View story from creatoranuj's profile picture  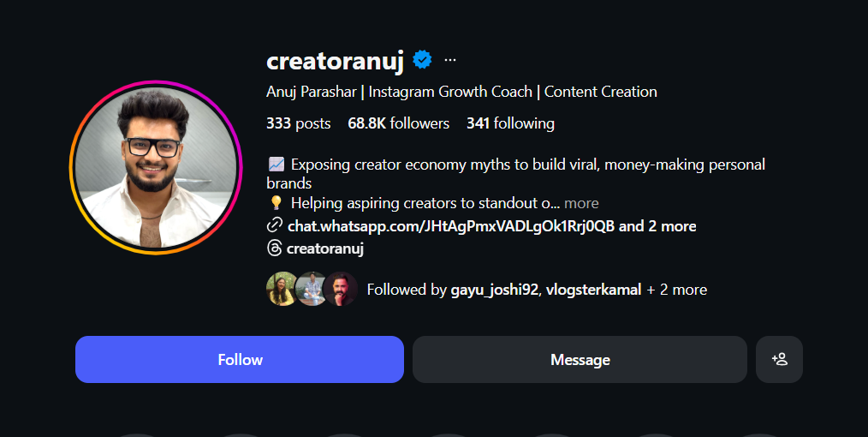click(156, 167)
